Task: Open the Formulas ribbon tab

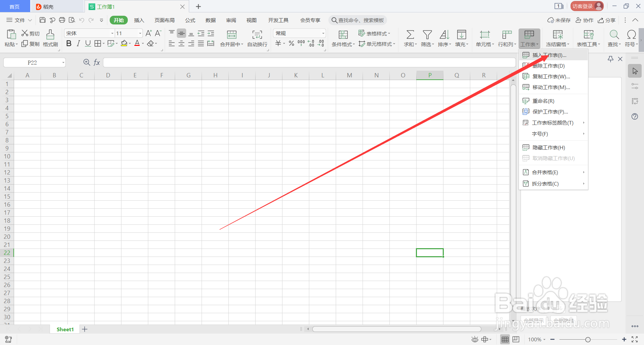Action: pos(190,20)
